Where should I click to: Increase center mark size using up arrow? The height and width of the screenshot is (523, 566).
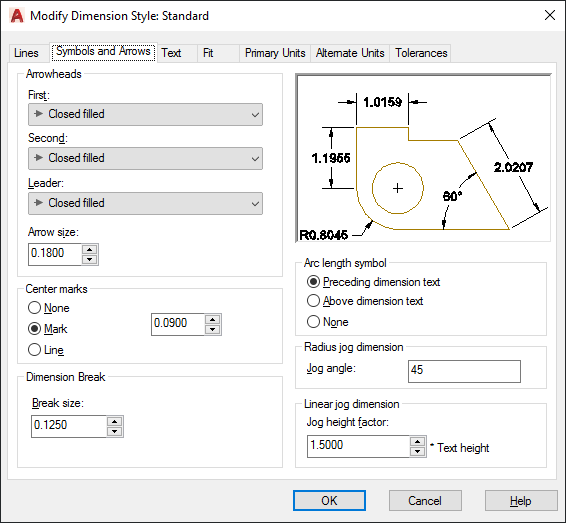click(x=212, y=320)
